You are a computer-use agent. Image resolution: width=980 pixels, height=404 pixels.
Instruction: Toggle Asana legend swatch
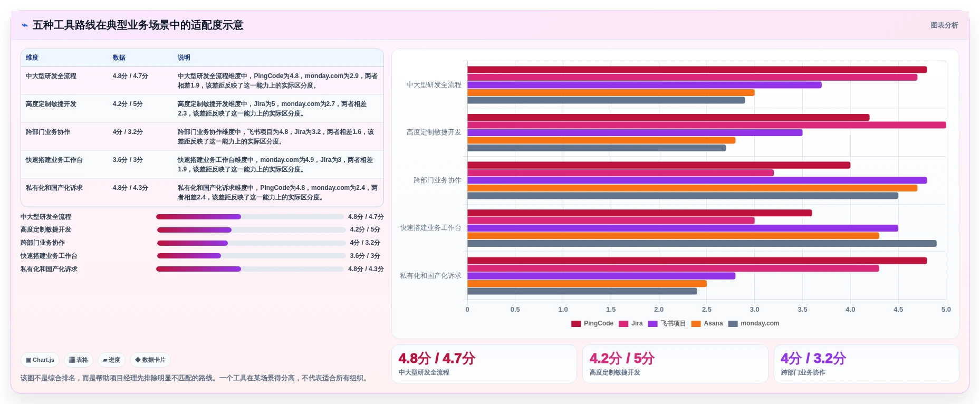coord(696,324)
